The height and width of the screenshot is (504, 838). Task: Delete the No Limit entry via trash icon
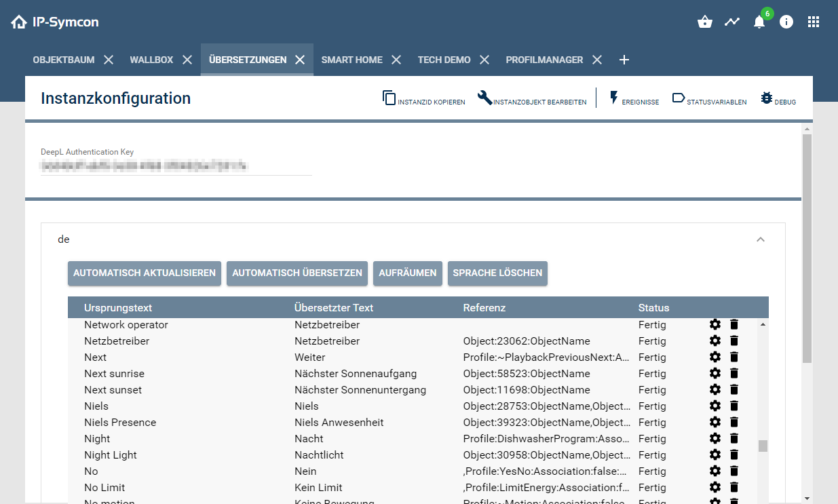coord(734,487)
